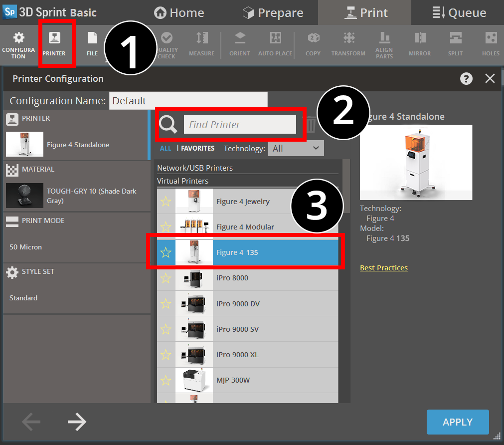Open the Best Practices link
Viewport: 504px width, 445px height.
(x=383, y=267)
